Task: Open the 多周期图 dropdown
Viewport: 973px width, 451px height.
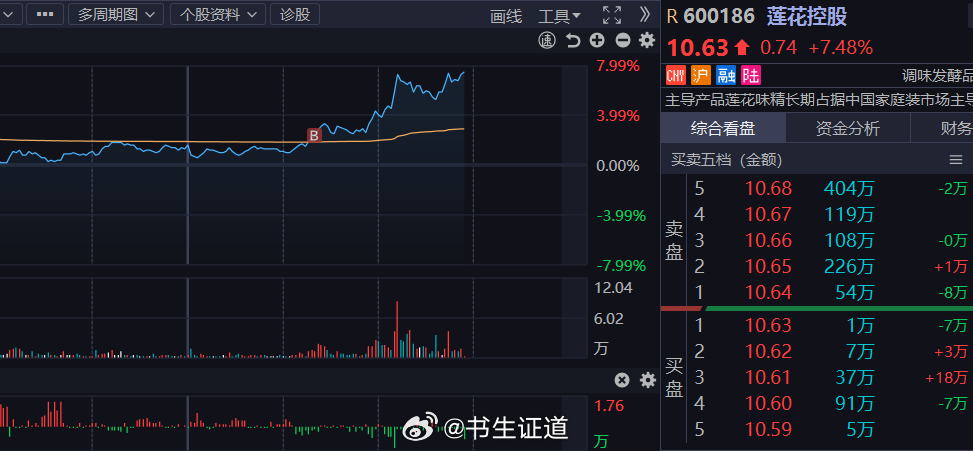Action: click(116, 14)
